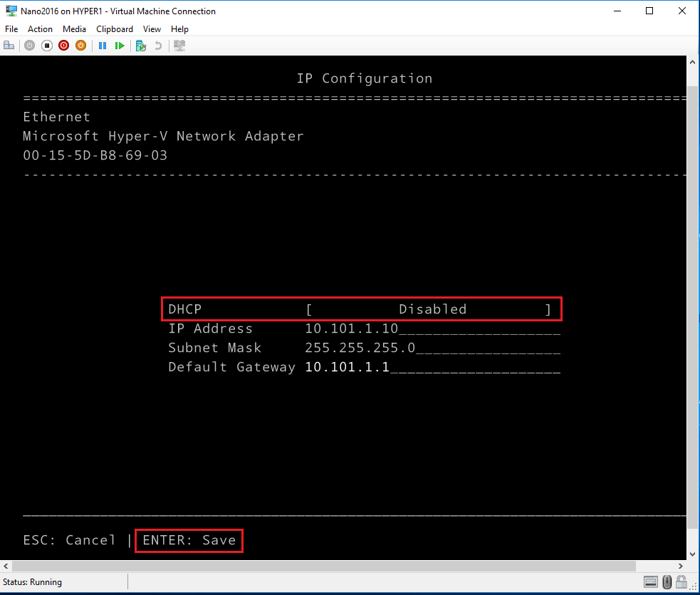Click the Ctrl+Alt+Delete toolbar icon

pyautogui.click(x=9, y=46)
